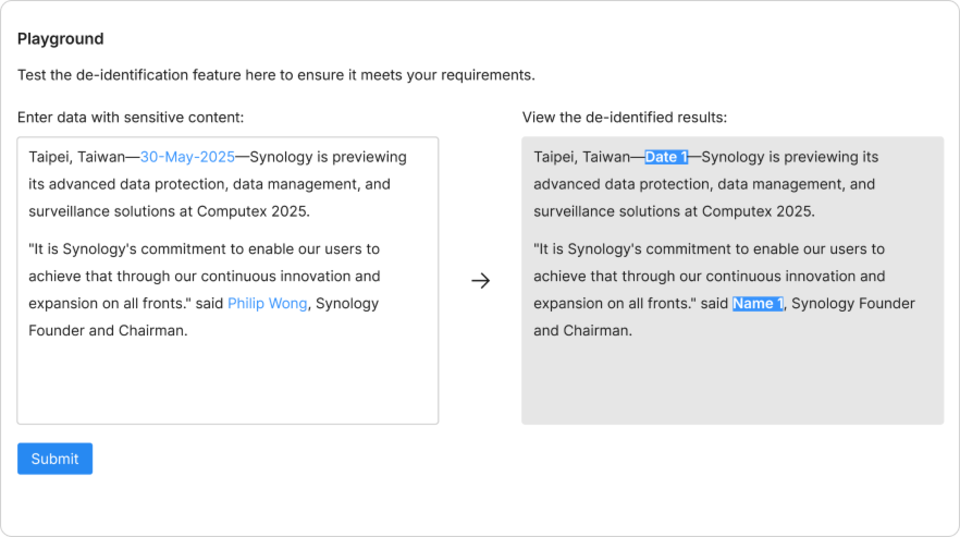Screen dimensions: 960x537
Task: Click the Submit button
Action: (55, 459)
